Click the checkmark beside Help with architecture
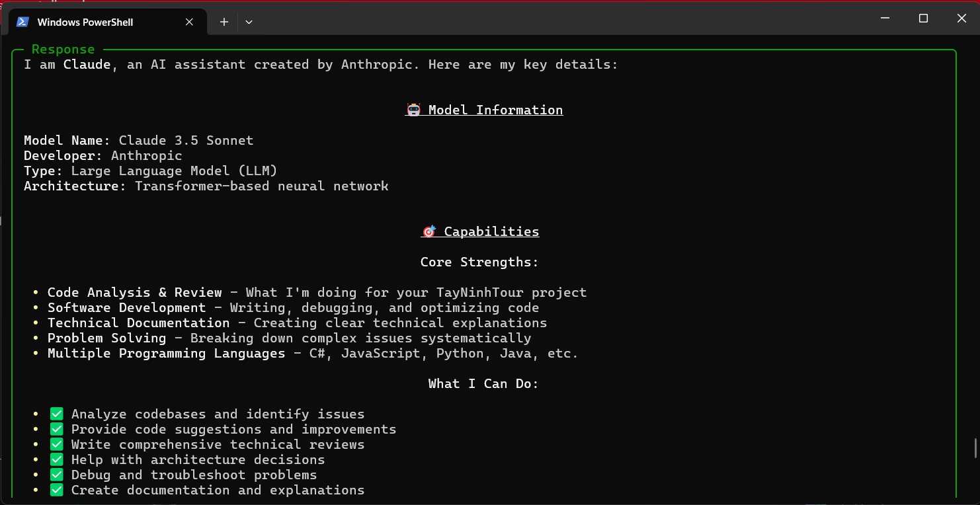 [57, 459]
